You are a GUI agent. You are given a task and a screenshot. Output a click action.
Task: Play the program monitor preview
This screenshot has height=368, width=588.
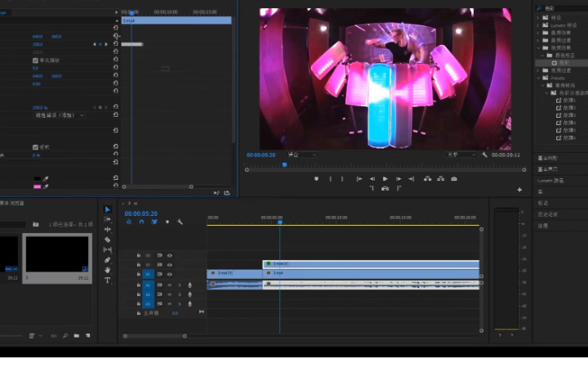[x=385, y=179]
